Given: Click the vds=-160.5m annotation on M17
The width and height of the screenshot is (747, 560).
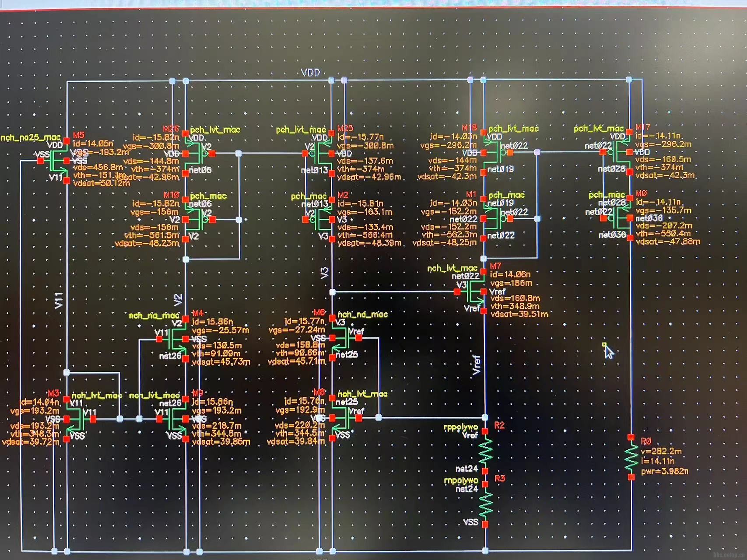Looking at the screenshot, I should pos(663,160).
